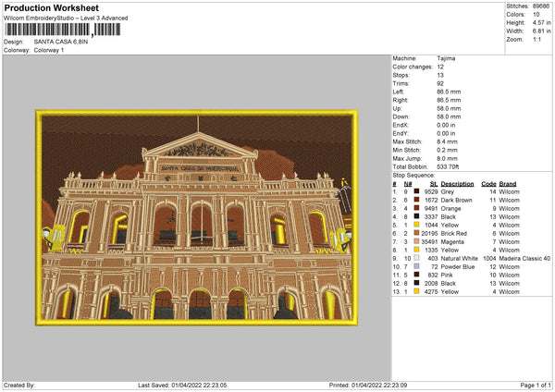Select the colorway value 'Colorway 1'

49,50
